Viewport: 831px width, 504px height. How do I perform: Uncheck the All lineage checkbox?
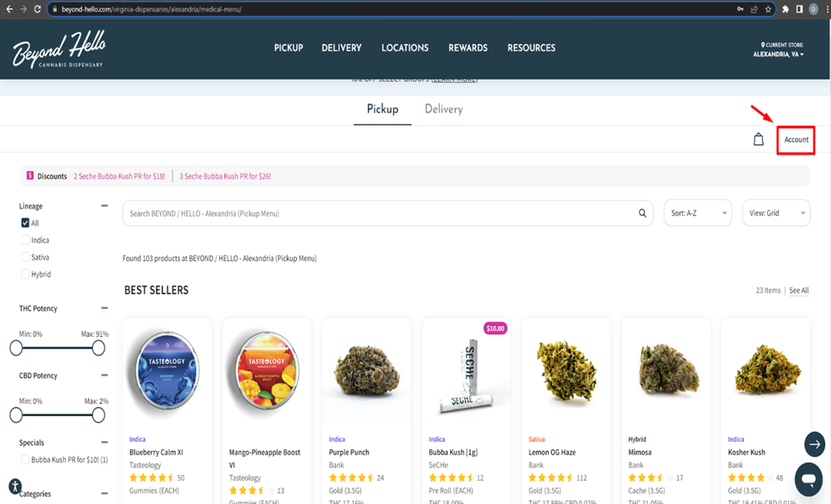[25, 223]
